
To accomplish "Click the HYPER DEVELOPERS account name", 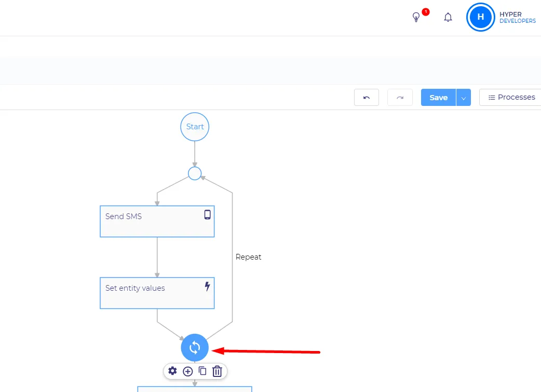I will point(518,18).
